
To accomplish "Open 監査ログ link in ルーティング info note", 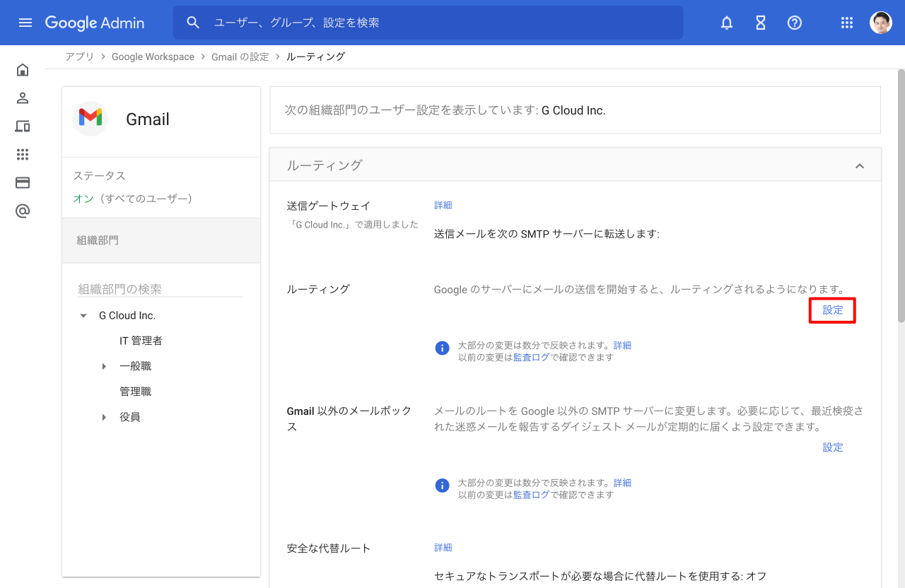I will (x=531, y=357).
